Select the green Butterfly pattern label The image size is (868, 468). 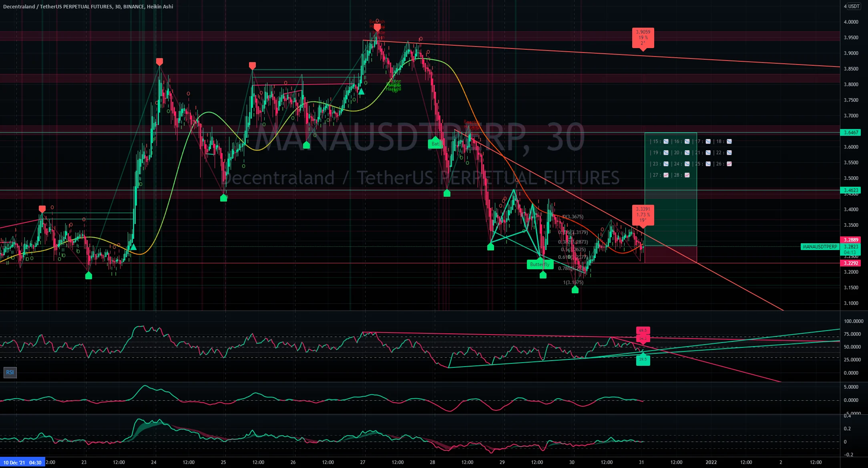[540, 264]
